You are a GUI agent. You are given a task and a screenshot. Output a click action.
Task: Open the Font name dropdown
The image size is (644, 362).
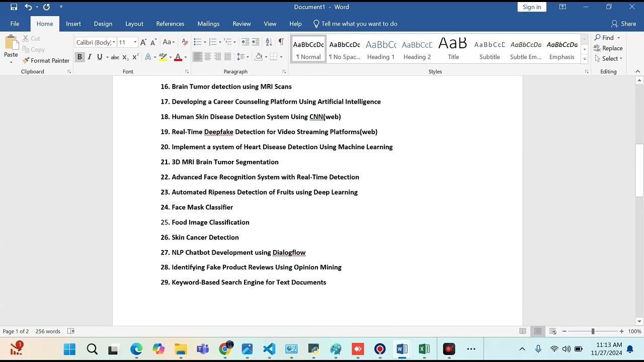click(x=114, y=42)
